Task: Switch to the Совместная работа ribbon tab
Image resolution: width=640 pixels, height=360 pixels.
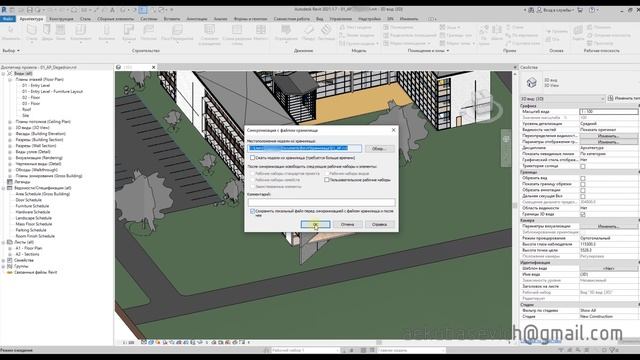Action: (x=291, y=19)
